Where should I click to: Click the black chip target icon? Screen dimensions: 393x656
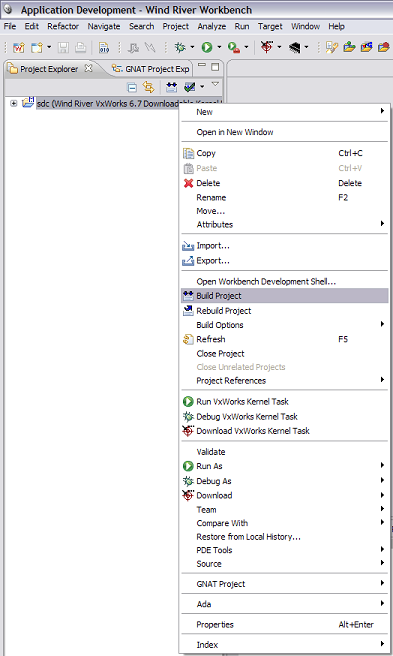pos(295,48)
